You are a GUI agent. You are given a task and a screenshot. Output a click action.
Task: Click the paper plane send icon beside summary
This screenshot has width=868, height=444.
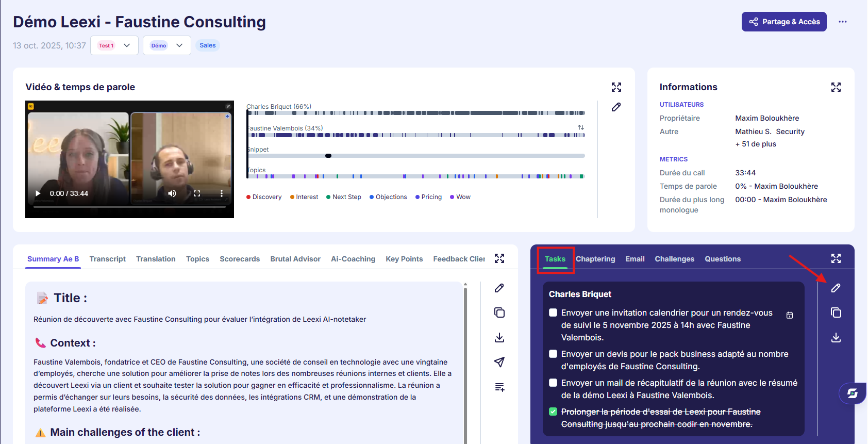(x=499, y=362)
